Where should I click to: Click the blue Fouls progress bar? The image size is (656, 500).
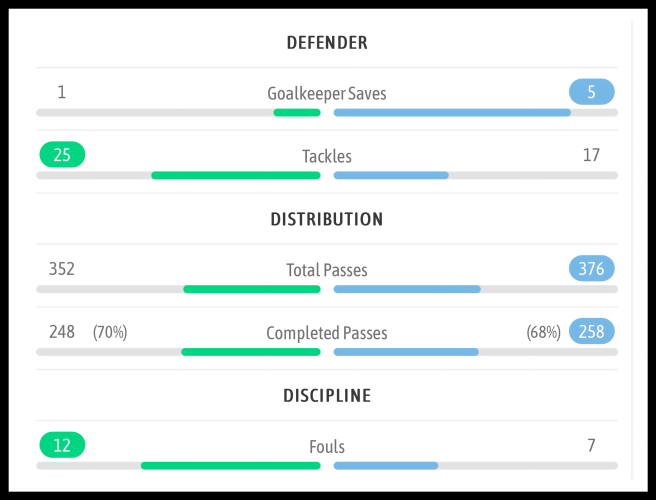coord(386,465)
